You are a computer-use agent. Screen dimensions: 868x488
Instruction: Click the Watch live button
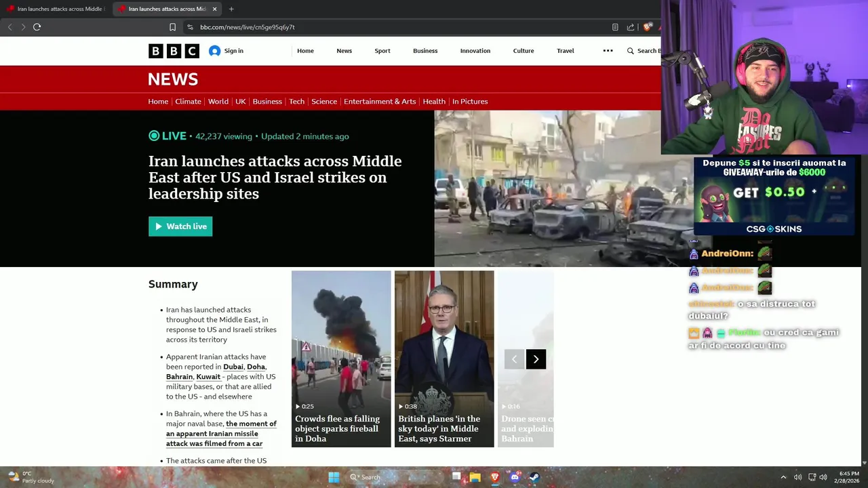(x=180, y=226)
